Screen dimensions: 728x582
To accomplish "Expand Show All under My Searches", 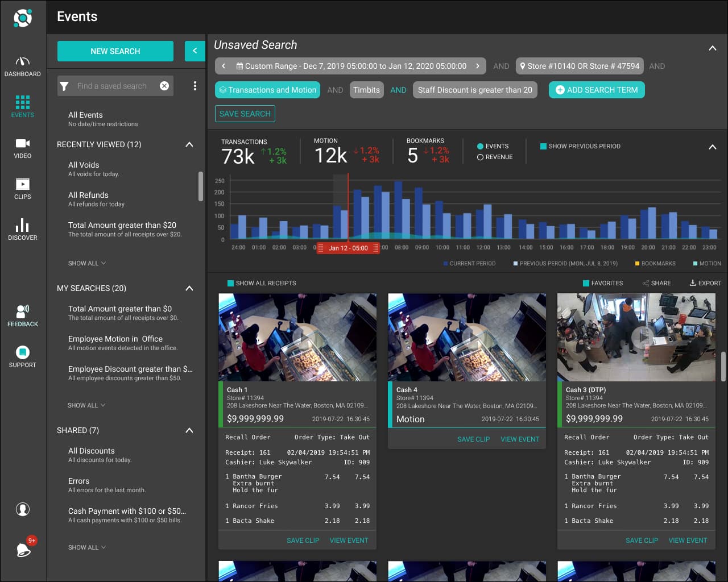I will coord(86,405).
